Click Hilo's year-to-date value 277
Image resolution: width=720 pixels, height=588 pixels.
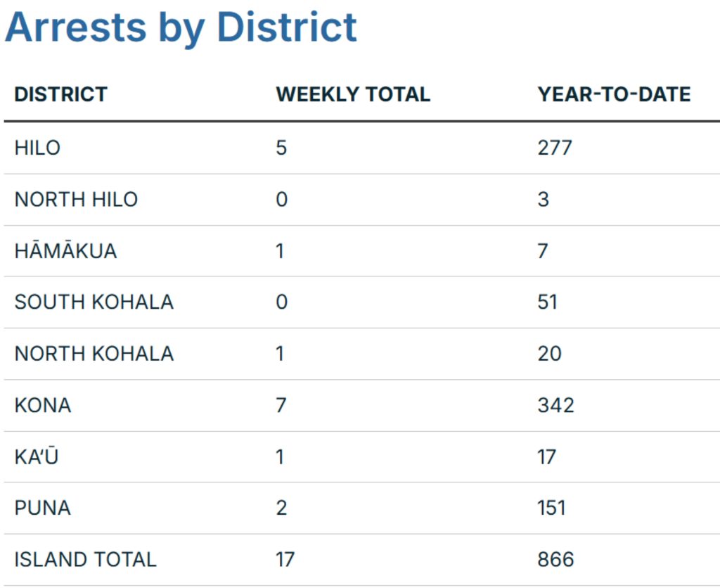click(x=555, y=148)
